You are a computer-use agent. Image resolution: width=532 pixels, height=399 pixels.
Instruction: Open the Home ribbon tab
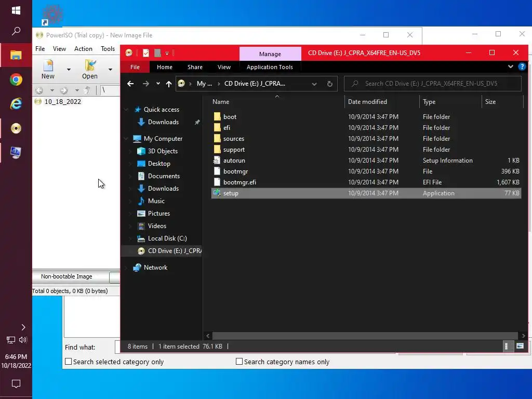(x=165, y=67)
